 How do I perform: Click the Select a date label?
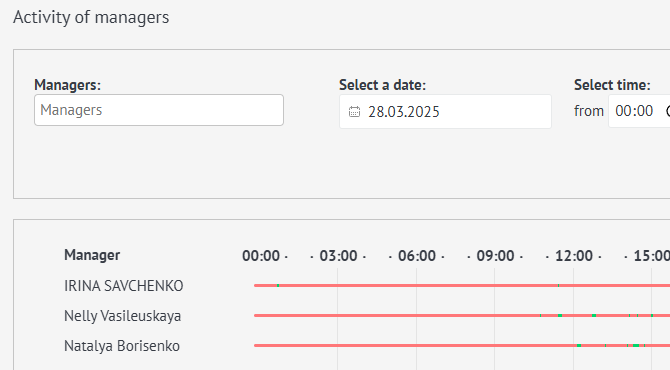[x=382, y=85]
